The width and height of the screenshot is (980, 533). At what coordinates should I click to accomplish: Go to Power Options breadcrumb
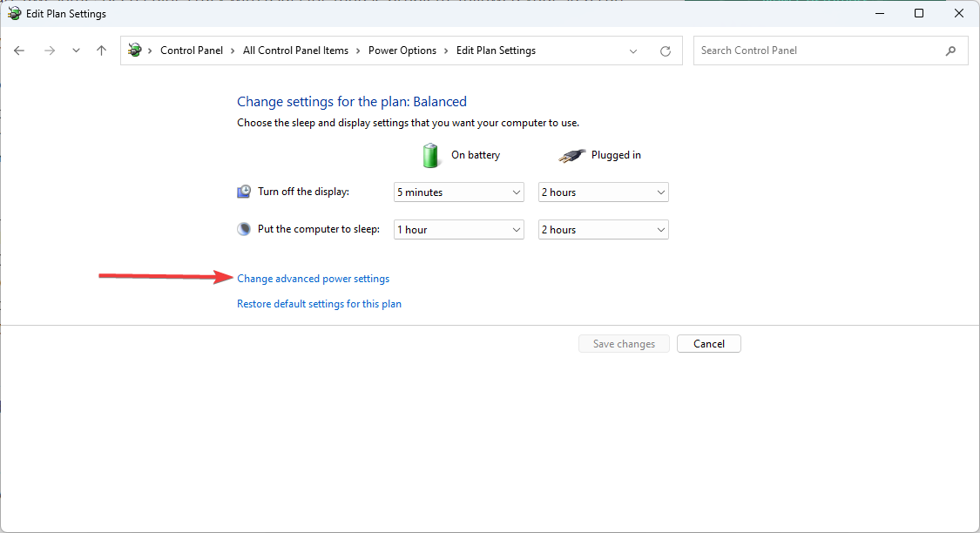click(402, 51)
